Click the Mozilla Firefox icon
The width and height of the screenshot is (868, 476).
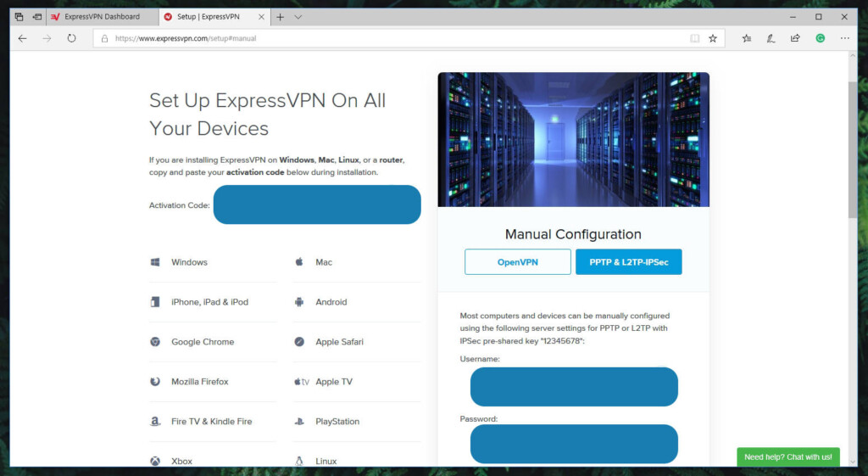point(155,382)
